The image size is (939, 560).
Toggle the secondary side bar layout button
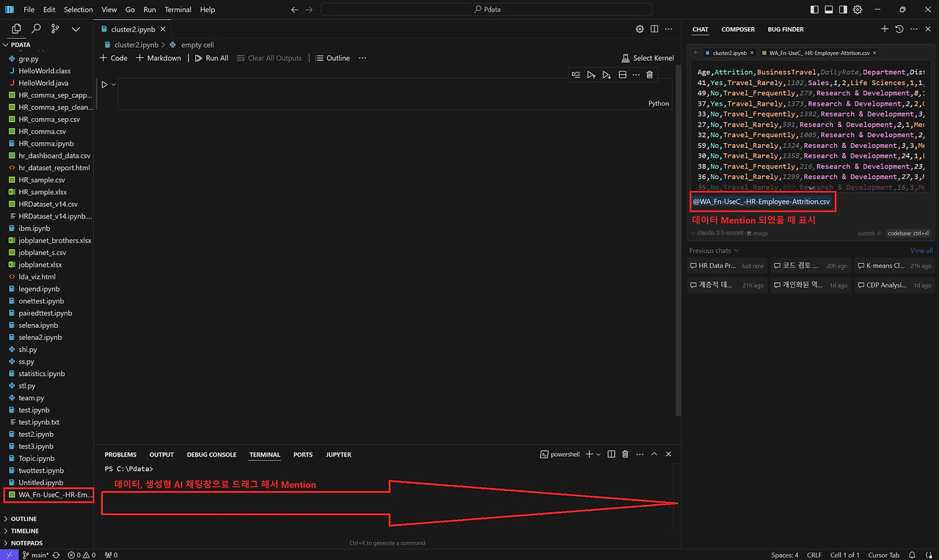[x=843, y=10]
